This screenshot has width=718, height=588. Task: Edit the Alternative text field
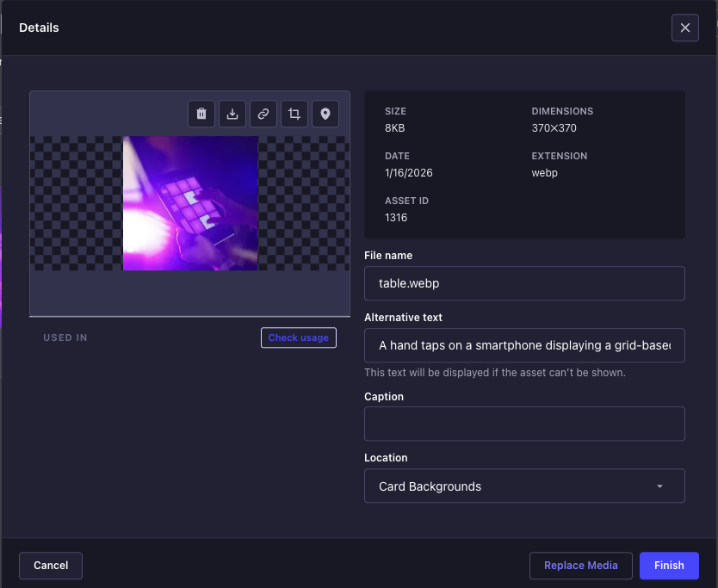coord(524,345)
